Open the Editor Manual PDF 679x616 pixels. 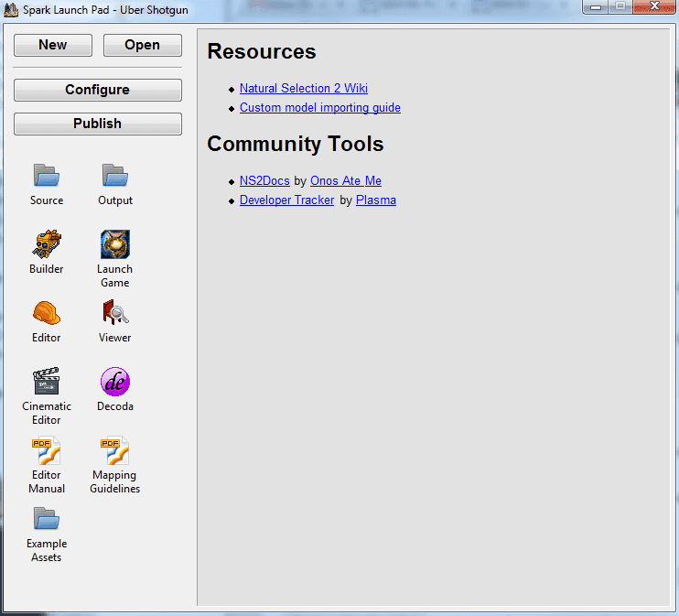(x=46, y=451)
